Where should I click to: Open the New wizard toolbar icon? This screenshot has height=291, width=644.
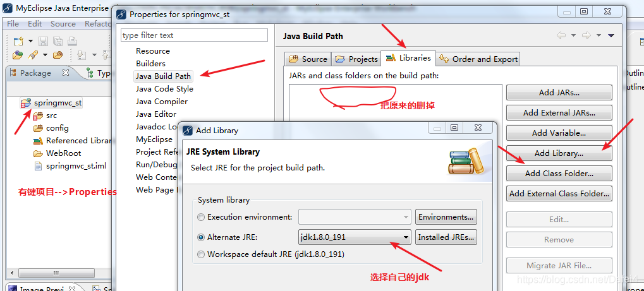[18, 41]
